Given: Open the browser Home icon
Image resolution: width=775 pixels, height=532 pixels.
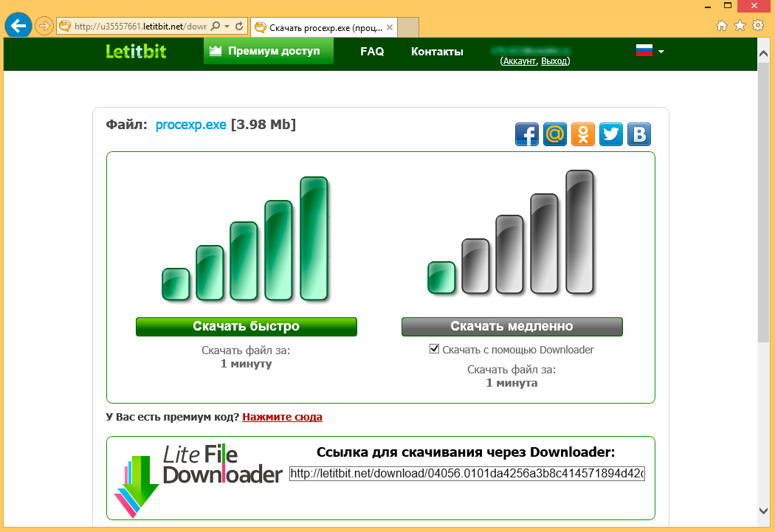Looking at the screenshot, I should pos(722,26).
